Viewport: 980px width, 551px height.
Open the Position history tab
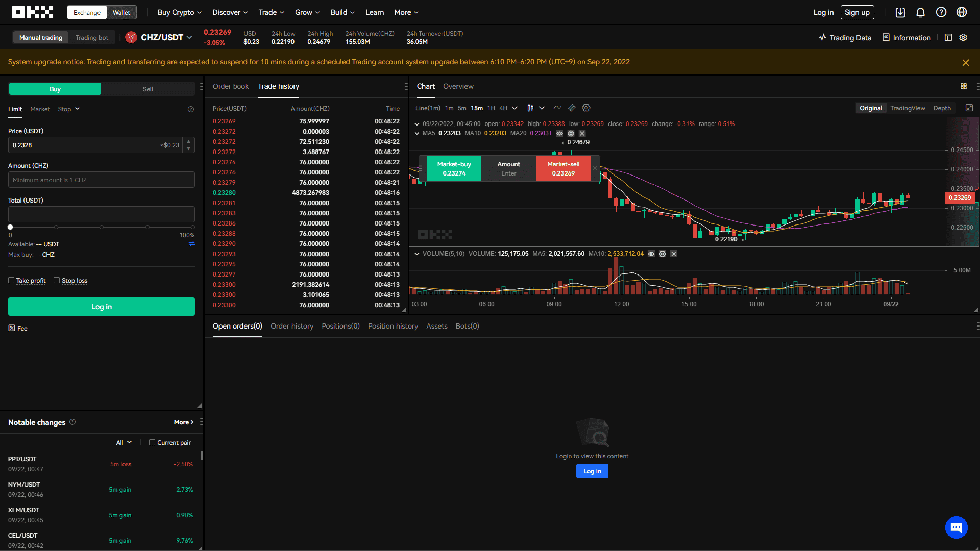(393, 326)
